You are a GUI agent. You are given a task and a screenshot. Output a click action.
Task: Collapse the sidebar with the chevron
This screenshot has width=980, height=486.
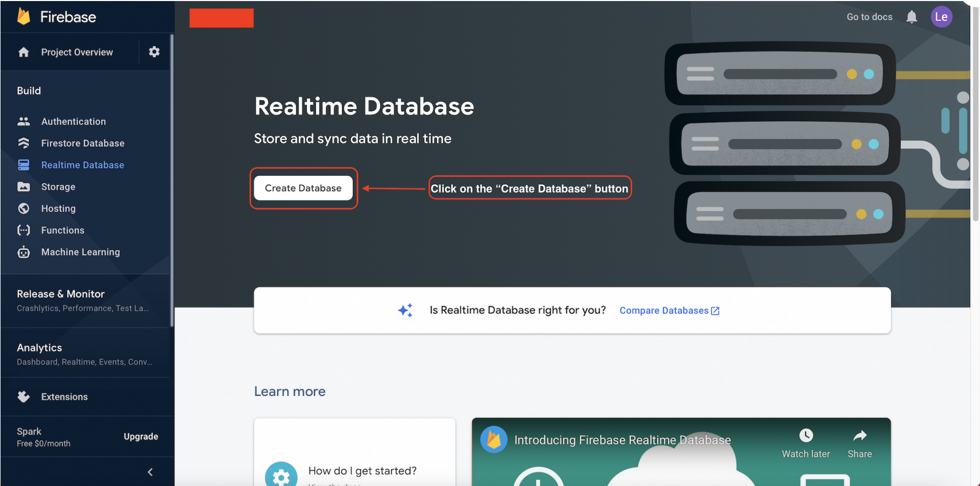pos(150,472)
